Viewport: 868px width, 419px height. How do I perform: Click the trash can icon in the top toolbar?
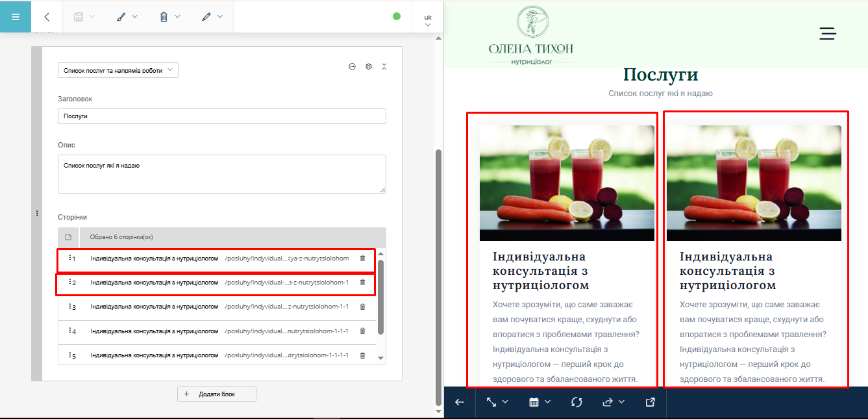click(164, 17)
